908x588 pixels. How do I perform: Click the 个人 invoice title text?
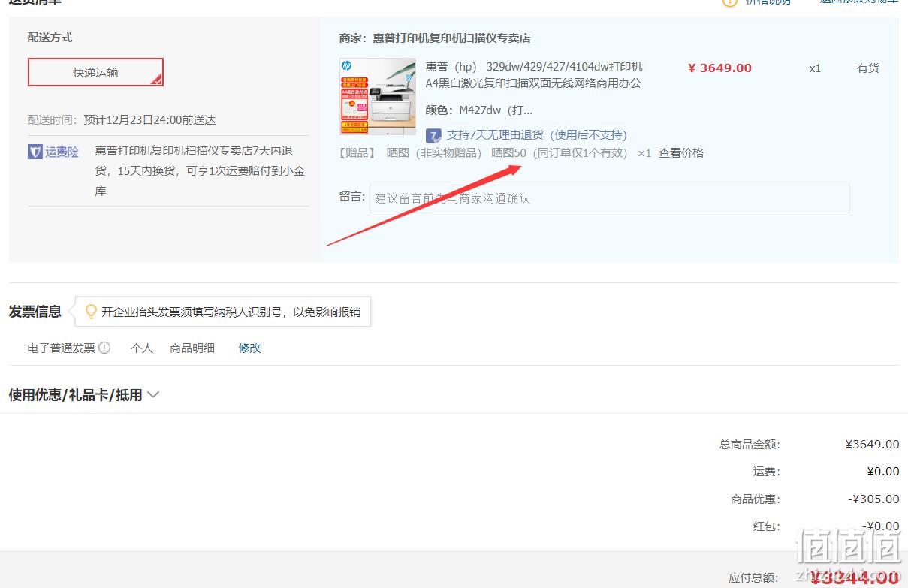pos(142,348)
